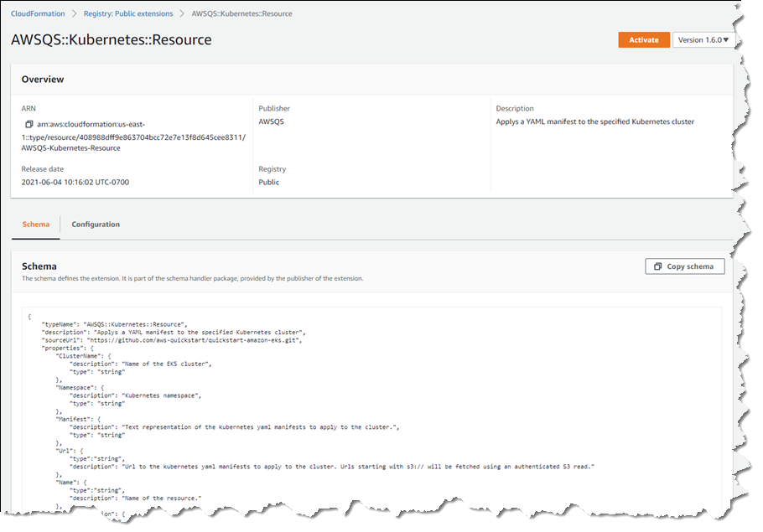Click the Release date label
The width and height of the screenshot is (763, 532).
(42, 169)
